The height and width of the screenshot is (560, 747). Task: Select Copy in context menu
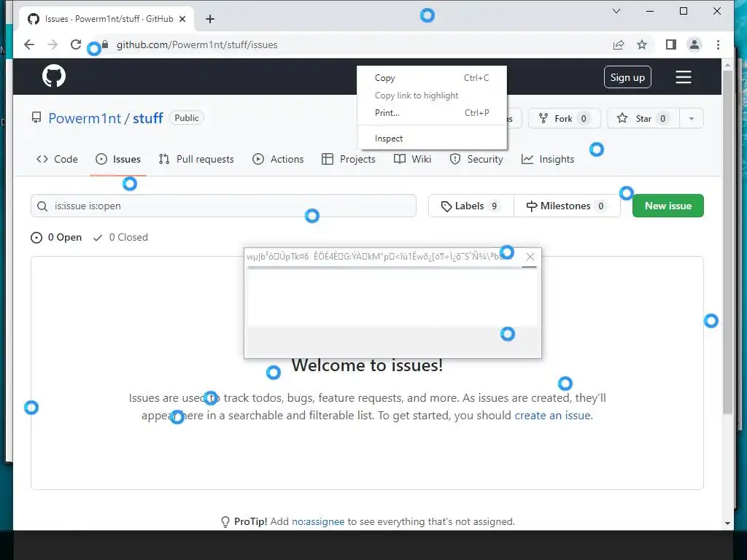tap(432, 77)
